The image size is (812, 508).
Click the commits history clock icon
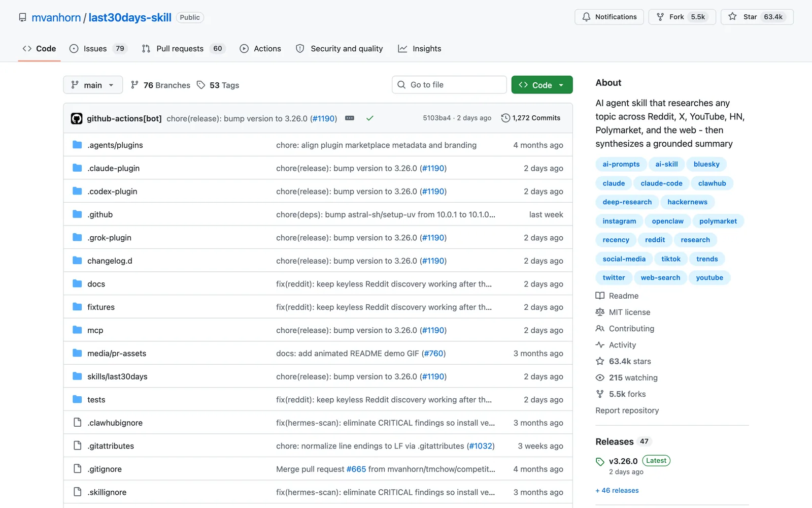point(505,118)
